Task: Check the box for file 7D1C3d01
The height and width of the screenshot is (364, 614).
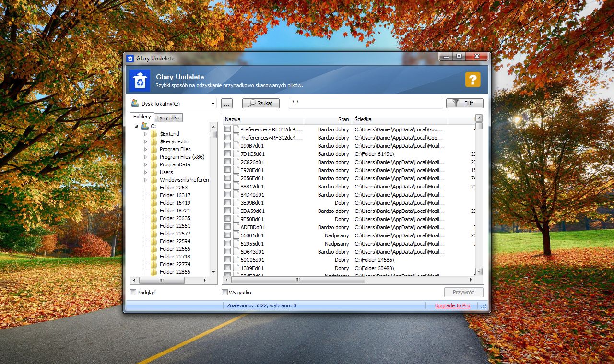Action: [228, 153]
